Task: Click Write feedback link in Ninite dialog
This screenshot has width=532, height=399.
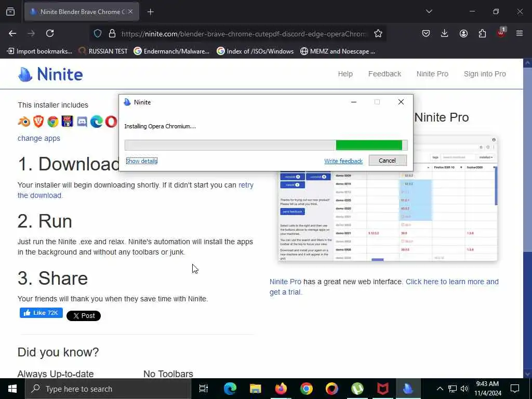Action: [343, 161]
